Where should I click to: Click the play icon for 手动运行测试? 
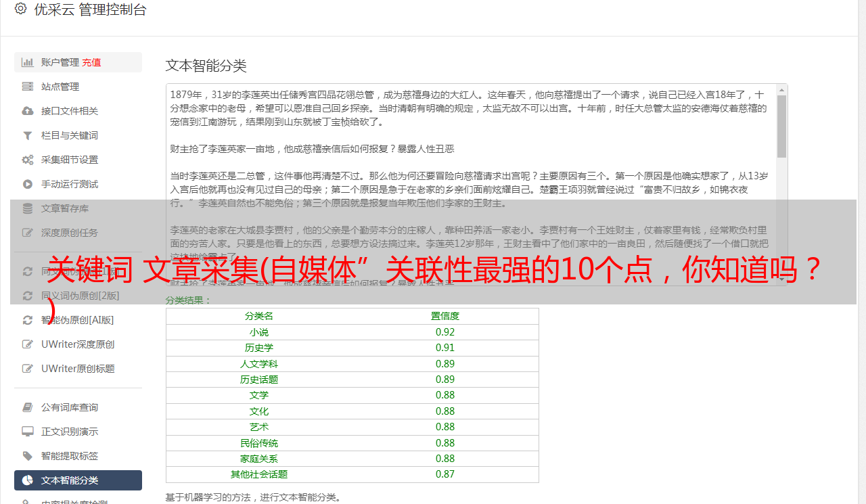[28, 184]
